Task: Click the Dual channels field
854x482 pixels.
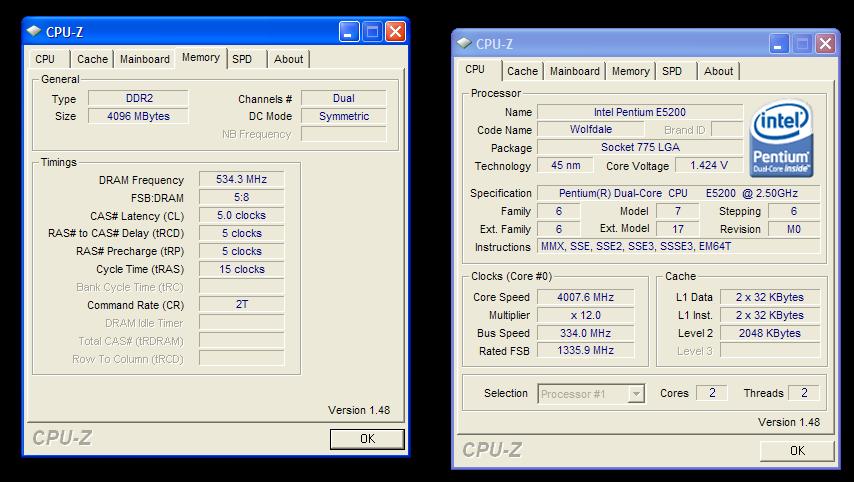Action: (x=344, y=99)
